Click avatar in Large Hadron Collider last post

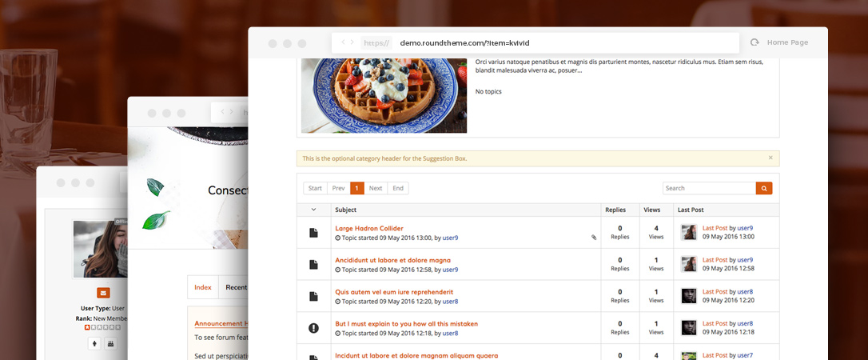[x=689, y=232]
